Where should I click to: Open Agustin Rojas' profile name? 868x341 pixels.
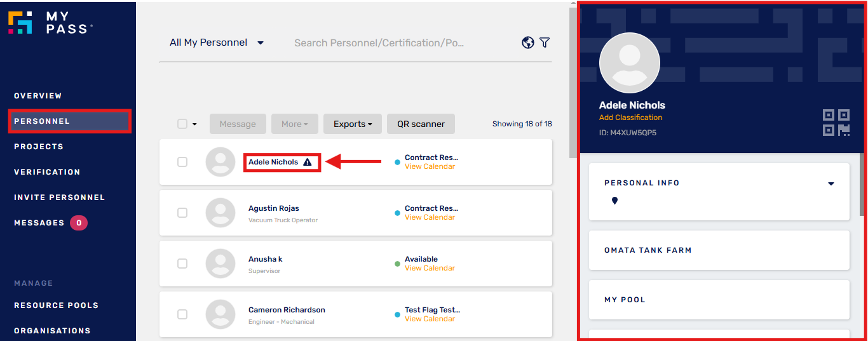[274, 208]
